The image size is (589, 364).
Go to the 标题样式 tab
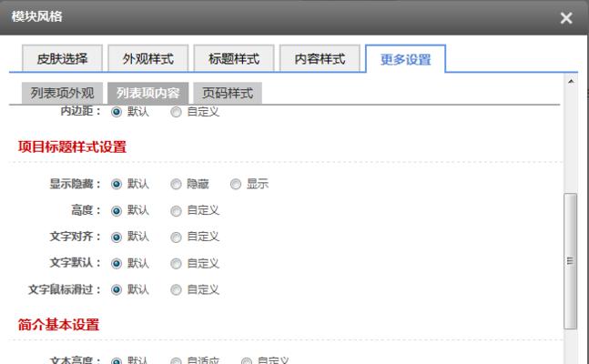(234, 58)
